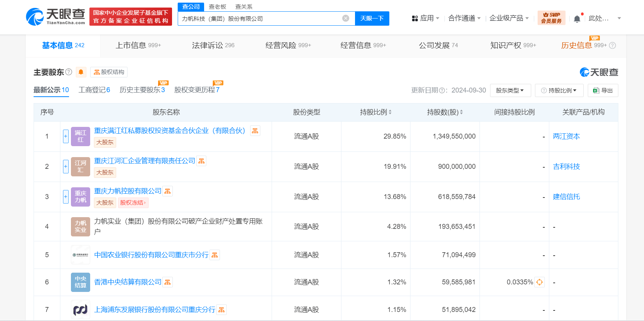Click the 中央结算 shareholder avatar
This screenshot has height=321, width=644.
tap(80, 282)
